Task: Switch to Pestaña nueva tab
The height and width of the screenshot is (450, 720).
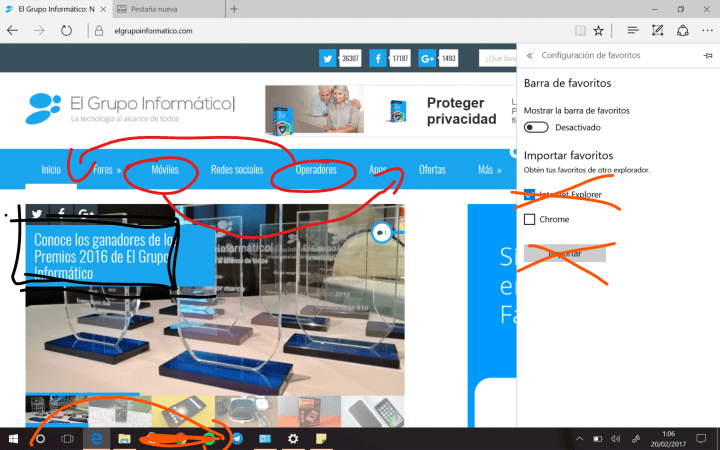Action: click(x=170, y=9)
